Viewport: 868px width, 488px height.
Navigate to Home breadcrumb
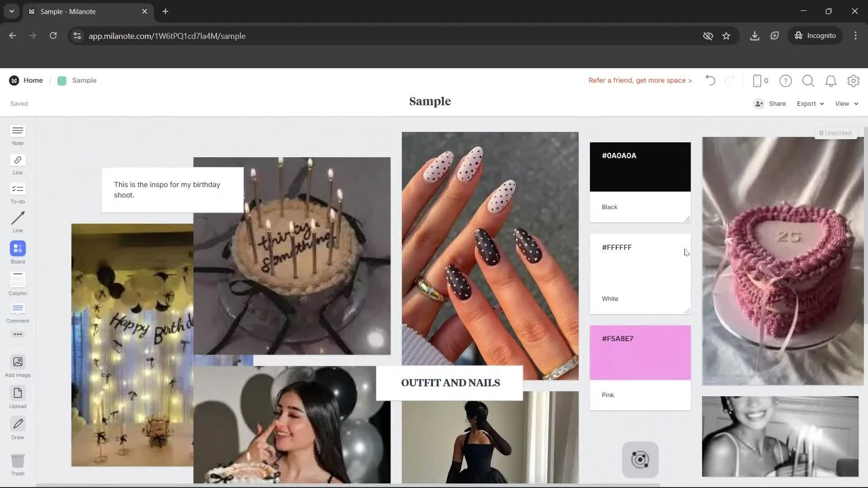point(33,80)
